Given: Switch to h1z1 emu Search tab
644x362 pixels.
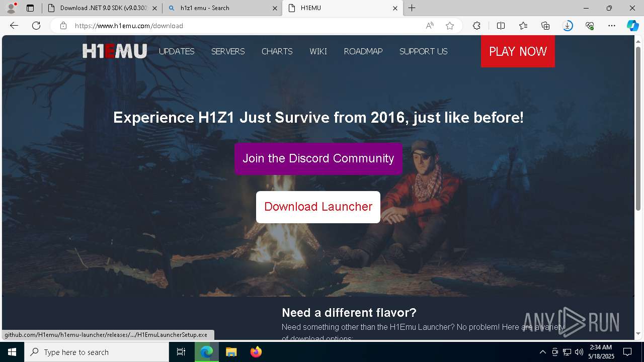Looking at the screenshot, I should tap(222, 8).
